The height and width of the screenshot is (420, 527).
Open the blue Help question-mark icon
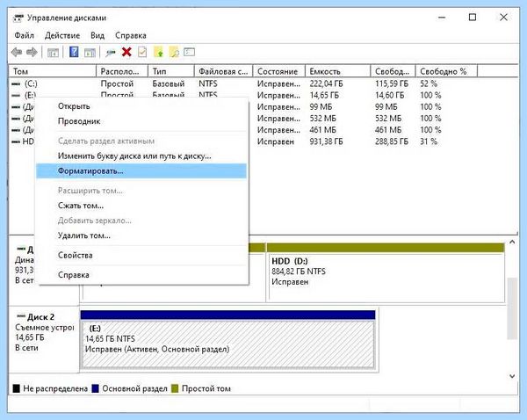(x=74, y=52)
